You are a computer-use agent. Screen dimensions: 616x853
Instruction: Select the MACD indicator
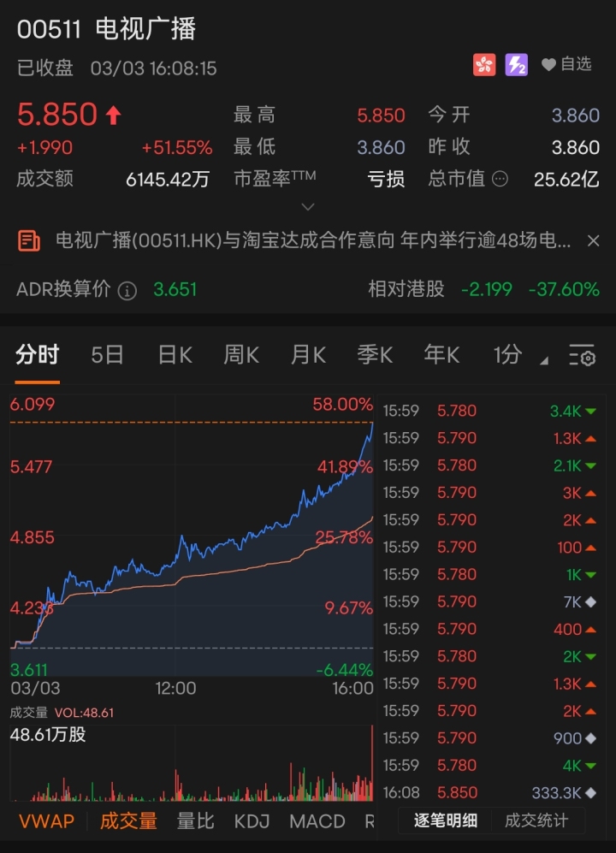(x=317, y=821)
